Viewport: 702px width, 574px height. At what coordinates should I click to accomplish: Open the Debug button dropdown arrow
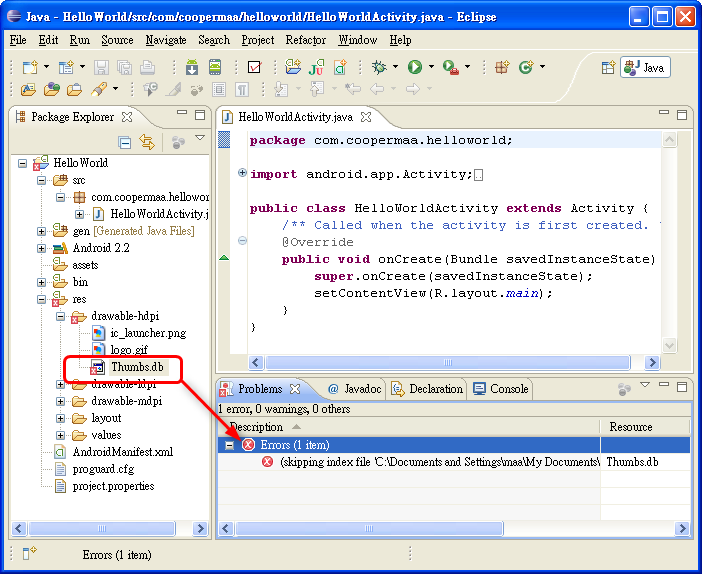coord(395,67)
